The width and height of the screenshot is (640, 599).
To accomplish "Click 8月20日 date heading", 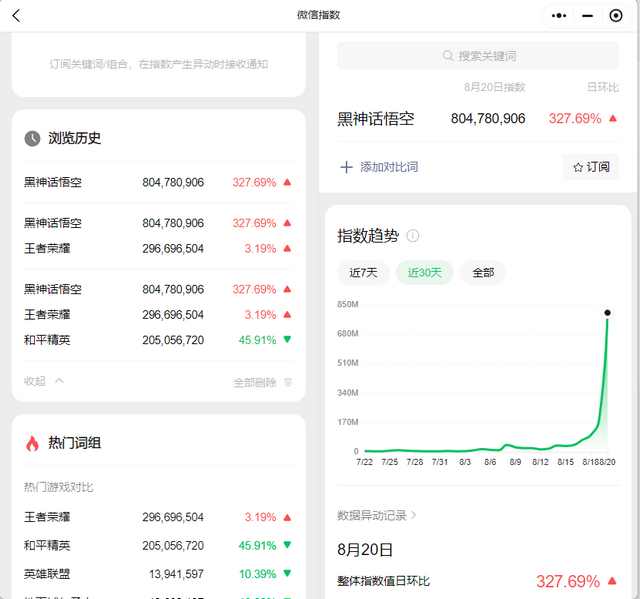I will 364,550.
